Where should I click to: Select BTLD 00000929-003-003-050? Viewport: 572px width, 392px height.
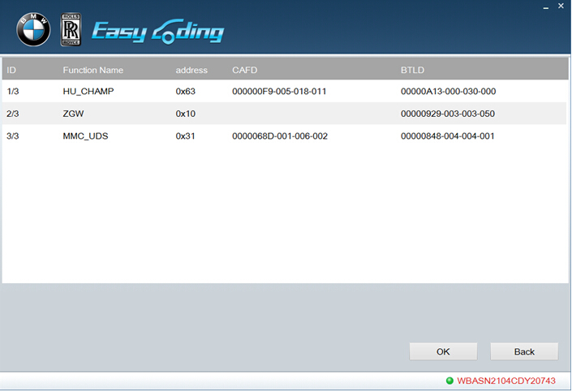click(x=448, y=114)
